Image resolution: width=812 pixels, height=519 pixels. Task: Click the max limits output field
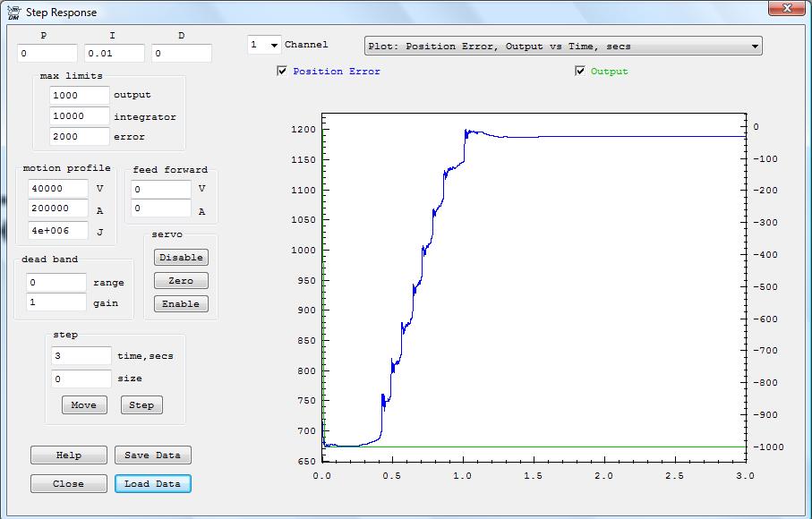pyautogui.click(x=80, y=95)
